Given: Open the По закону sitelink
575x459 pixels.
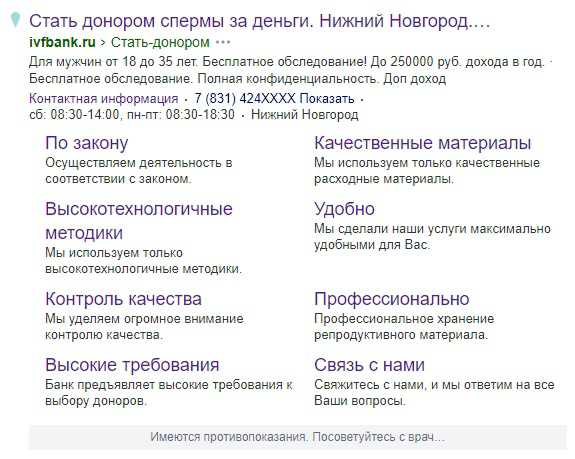Looking at the screenshot, I should [87, 143].
